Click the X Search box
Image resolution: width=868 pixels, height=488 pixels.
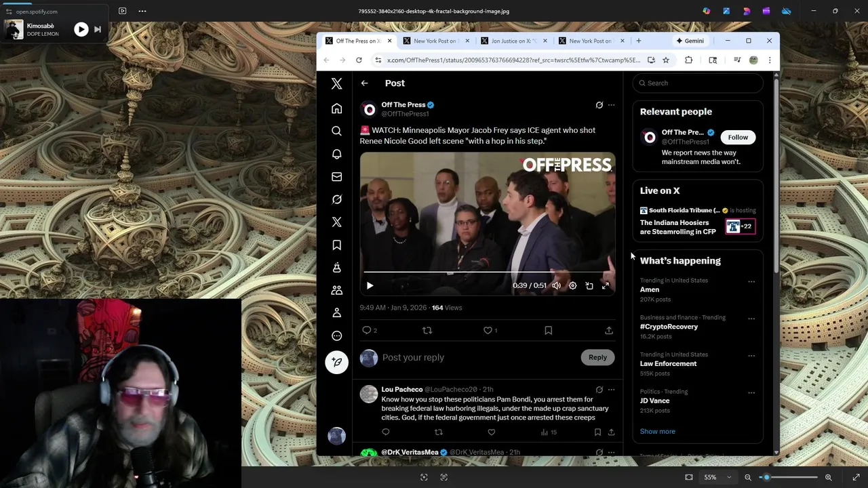[698, 83]
